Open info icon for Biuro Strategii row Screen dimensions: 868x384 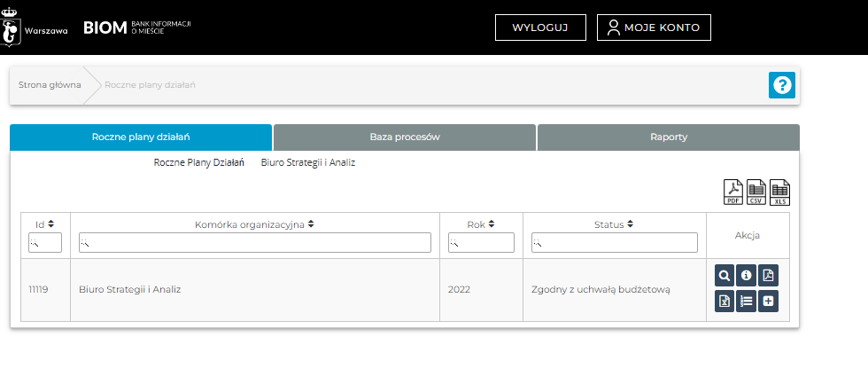[746, 276]
